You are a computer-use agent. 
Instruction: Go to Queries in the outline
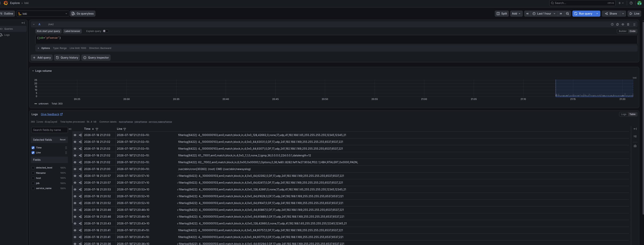point(9,29)
